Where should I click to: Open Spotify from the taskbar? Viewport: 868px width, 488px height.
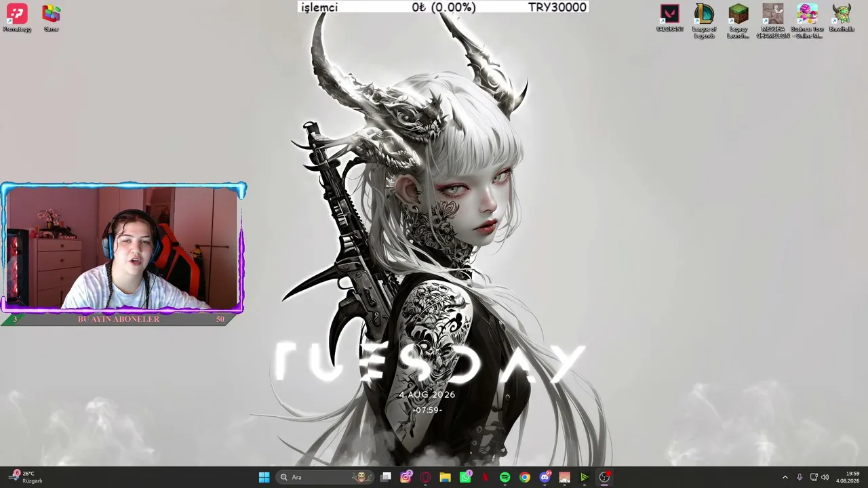[505, 477]
